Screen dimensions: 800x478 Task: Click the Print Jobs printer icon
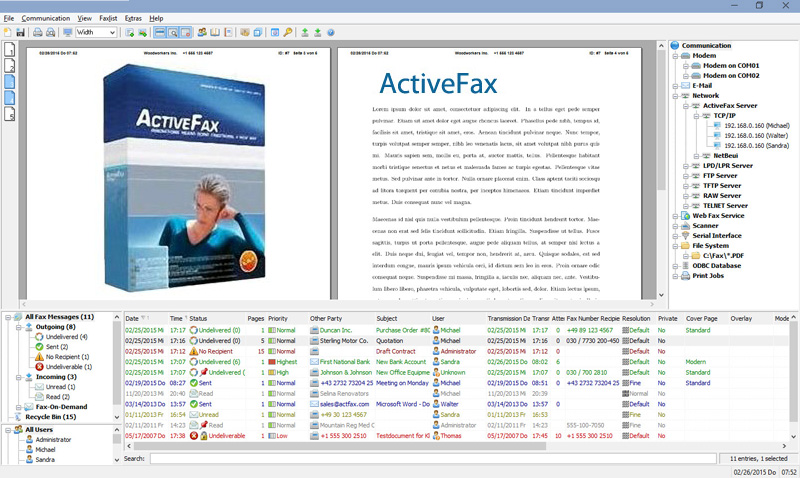(x=686, y=275)
